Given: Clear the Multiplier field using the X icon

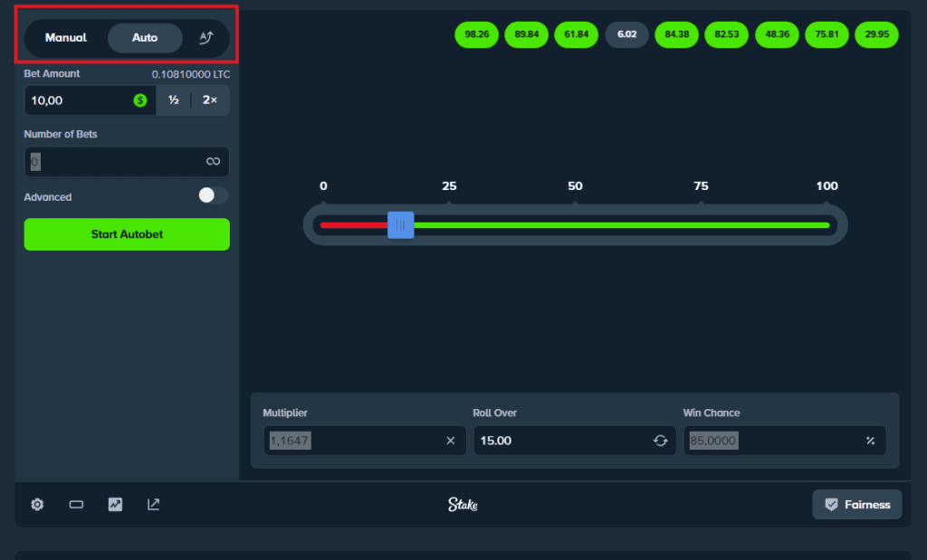Looking at the screenshot, I should (450, 441).
